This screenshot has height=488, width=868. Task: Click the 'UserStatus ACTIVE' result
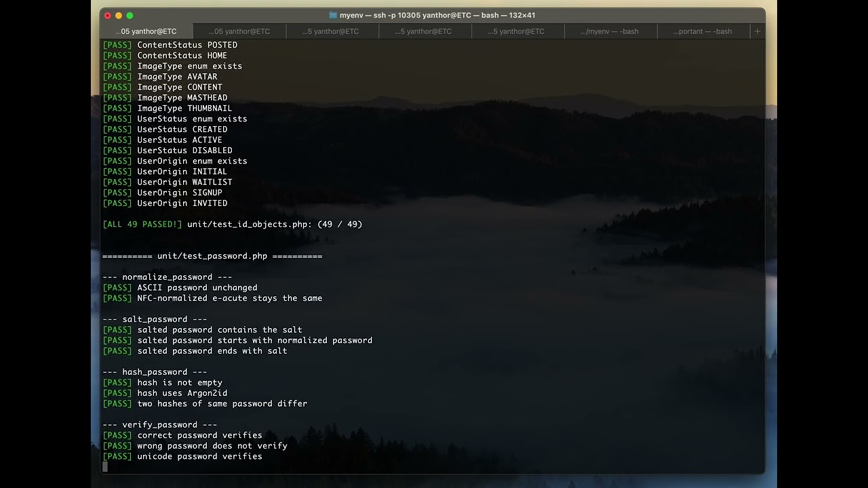[163, 140]
